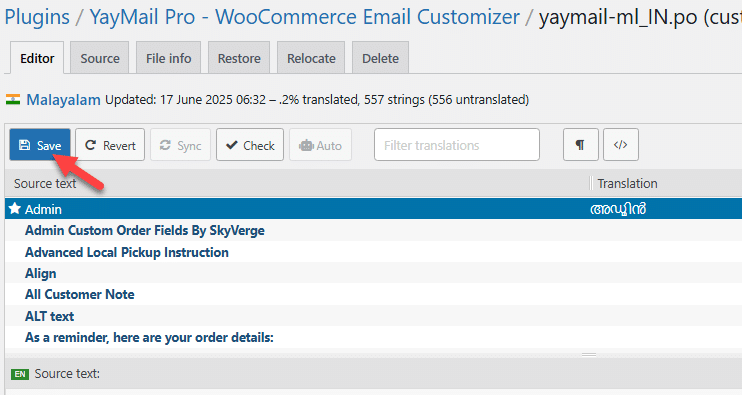Image resolution: width=742 pixels, height=395 pixels.
Task: Click the pane splitter handle above Source text
Action: [x=589, y=354]
